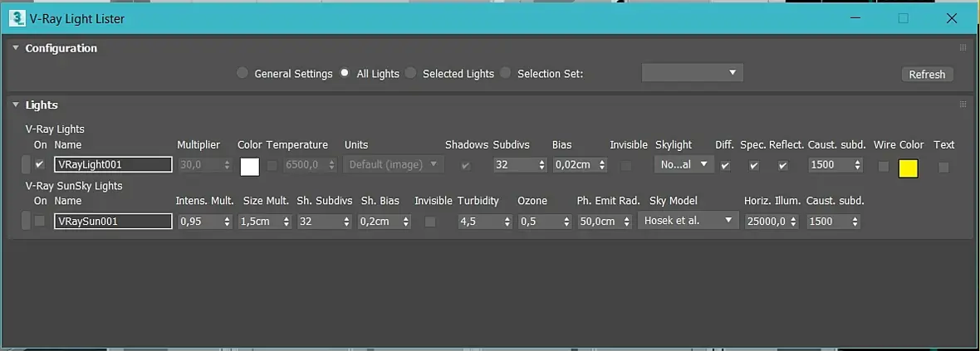Select the Selected Lights radio button
The width and height of the screenshot is (980, 351).
point(410,73)
